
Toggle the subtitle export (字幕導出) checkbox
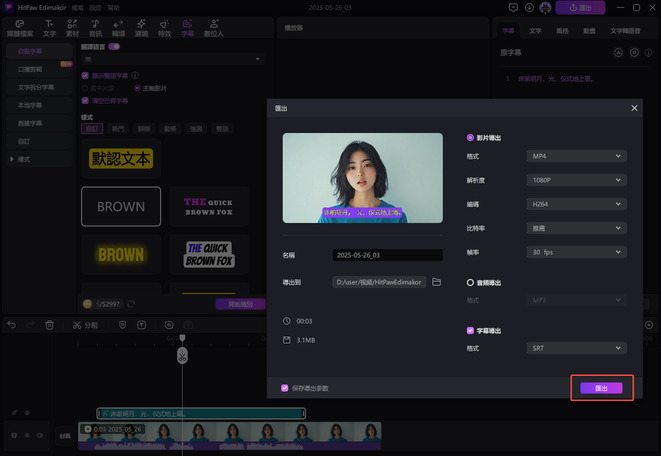[471, 330]
